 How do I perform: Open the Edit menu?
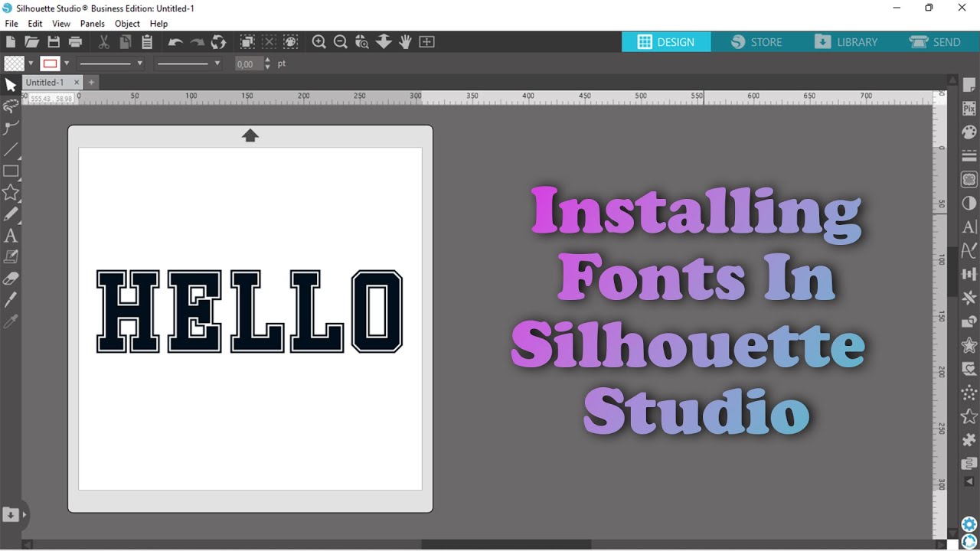click(35, 24)
